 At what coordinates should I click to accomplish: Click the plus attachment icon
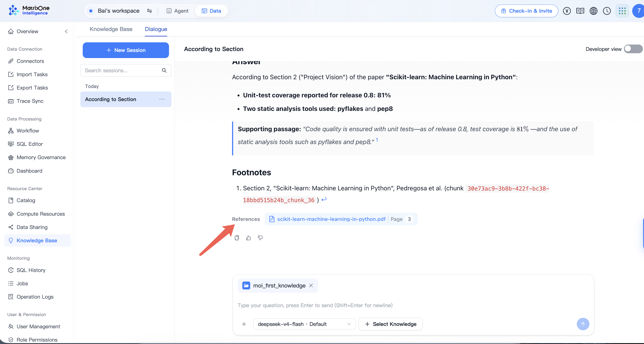point(244,324)
